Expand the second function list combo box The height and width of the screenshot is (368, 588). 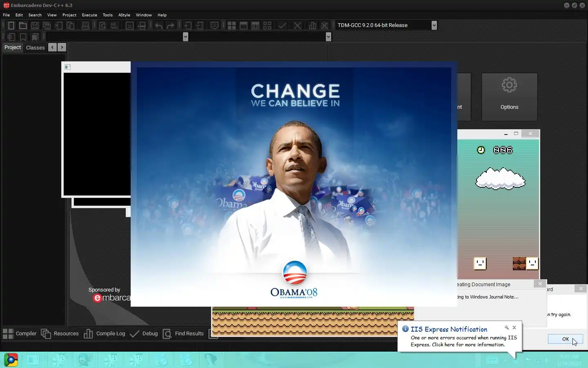pos(328,37)
